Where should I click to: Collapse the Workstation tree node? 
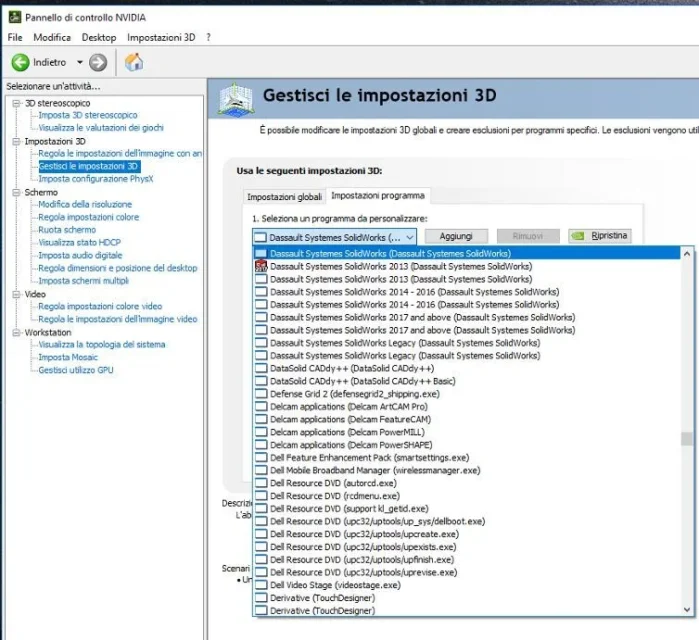(16, 332)
